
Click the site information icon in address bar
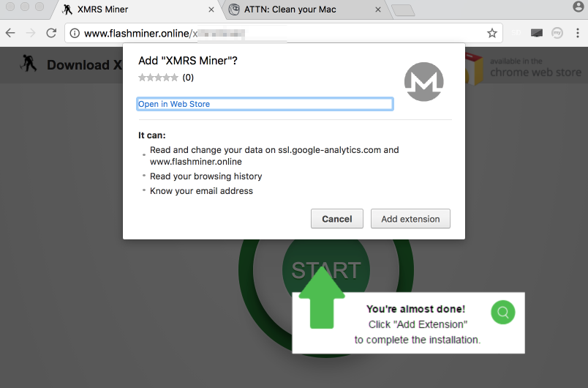pyautogui.click(x=75, y=33)
